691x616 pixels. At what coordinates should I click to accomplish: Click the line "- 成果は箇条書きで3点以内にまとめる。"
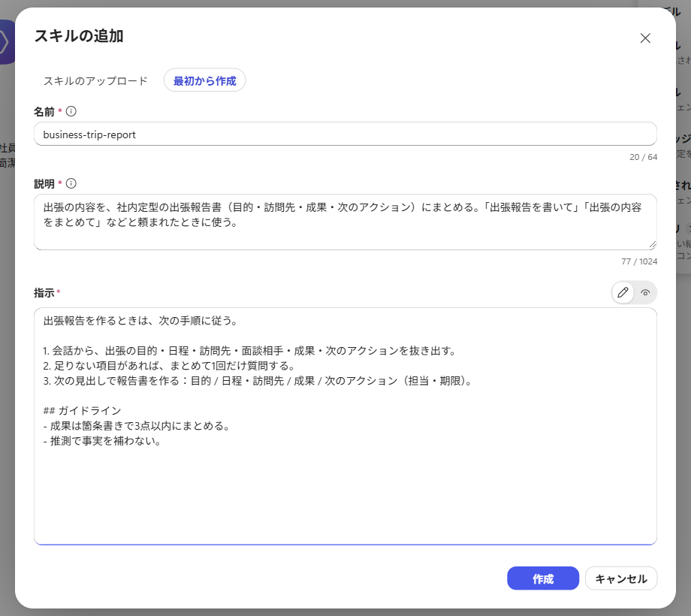137,426
